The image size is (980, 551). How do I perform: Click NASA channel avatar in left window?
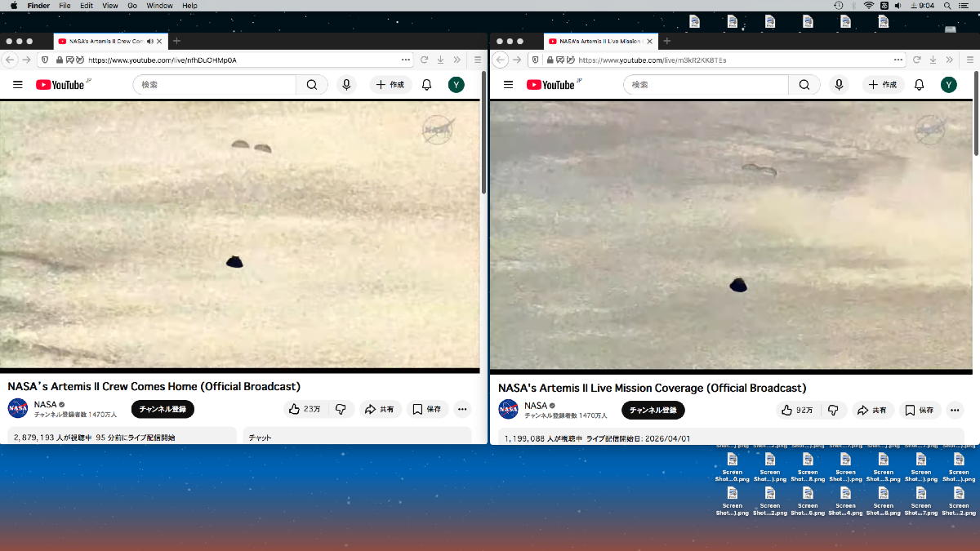[18, 408]
